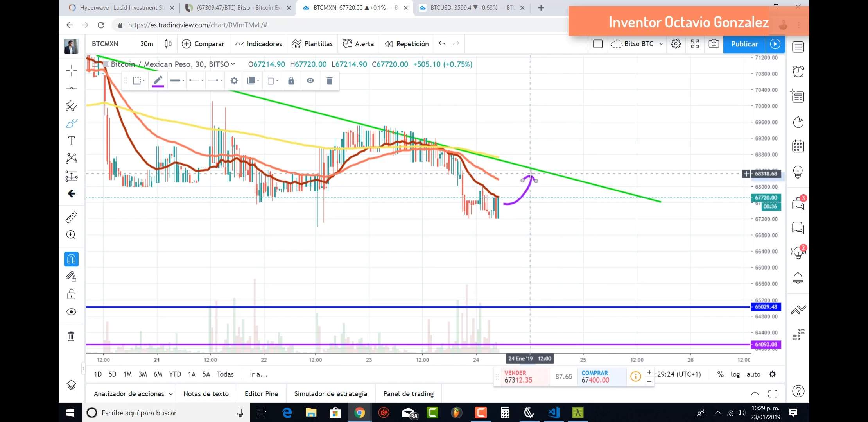Toggle log scale on price axis

coord(735,374)
